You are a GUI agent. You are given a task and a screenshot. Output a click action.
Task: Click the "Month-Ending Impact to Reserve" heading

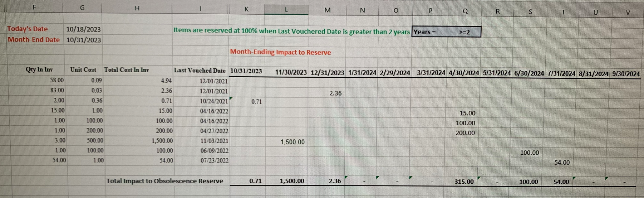[280, 52]
